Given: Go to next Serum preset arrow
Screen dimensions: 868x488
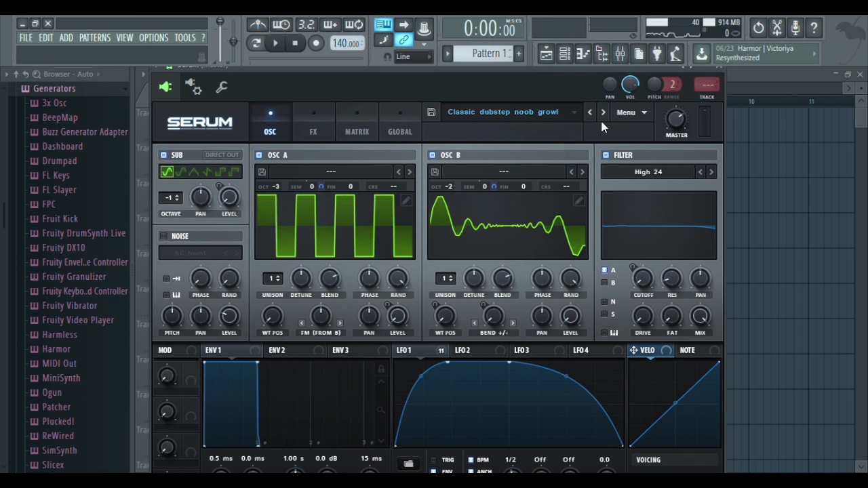Looking at the screenshot, I should click(x=603, y=113).
